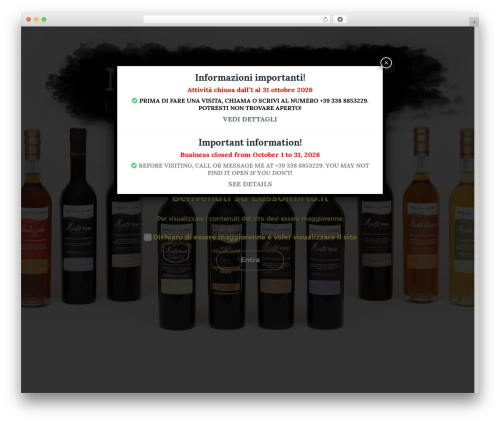Reload page using browser refresh icon
500x423 pixels.
pos(325,19)
